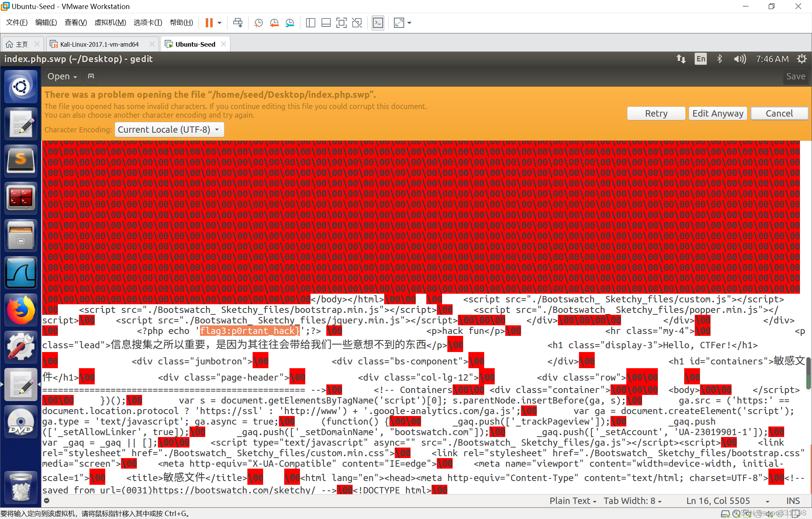Click the VMware pause button
The width and height of the screenshot is (812, 519).
click(209, 23)
